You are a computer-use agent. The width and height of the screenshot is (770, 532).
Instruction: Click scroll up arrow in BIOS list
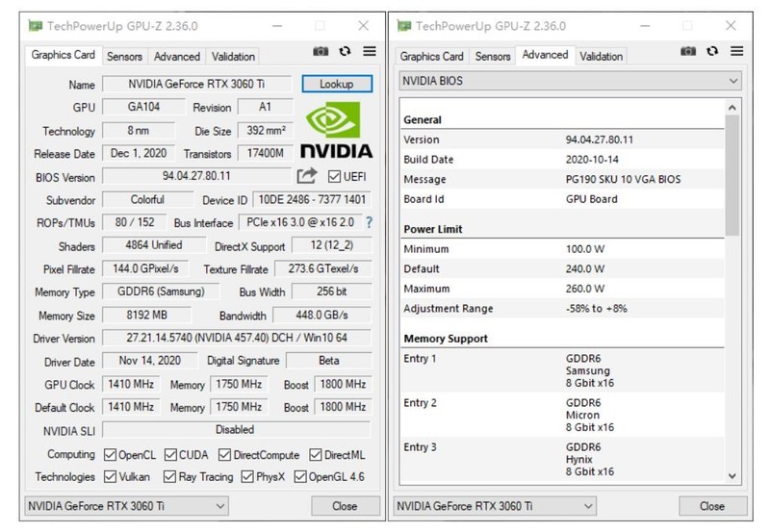pyautogui.click(x=732, y=108)
